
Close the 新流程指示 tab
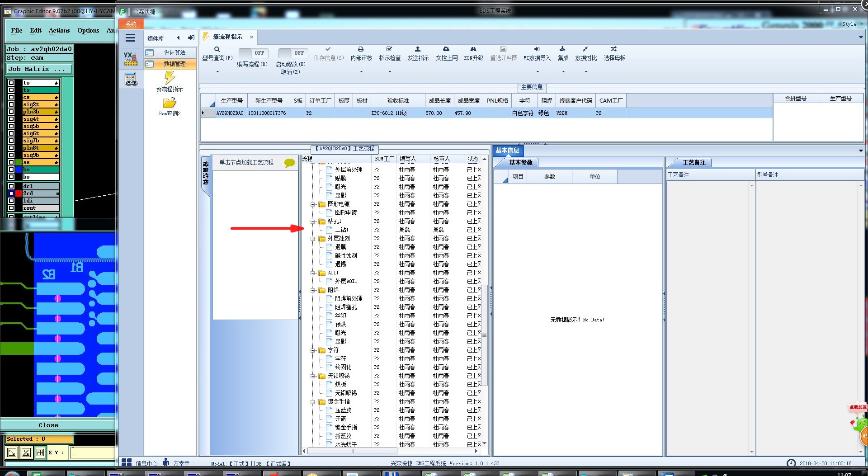(251, 37)
